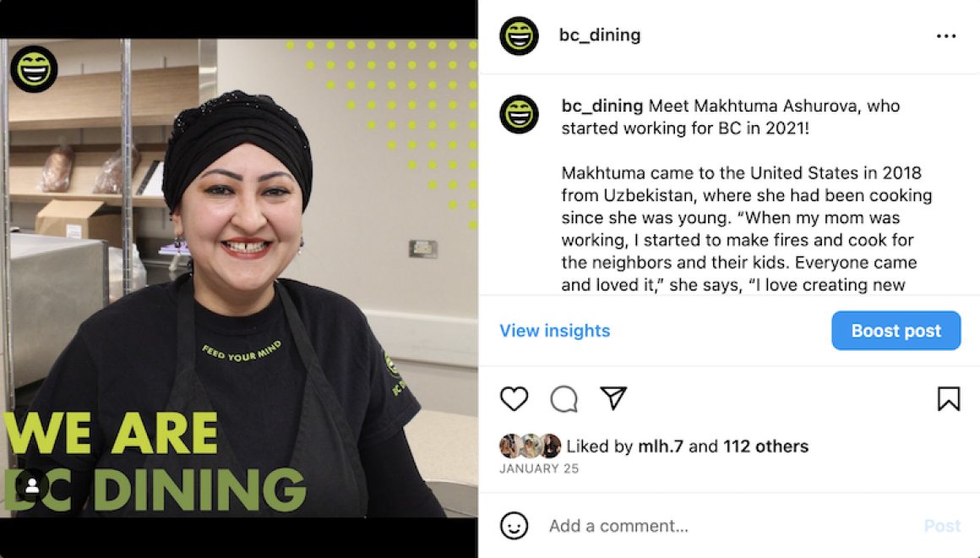The height and width of the screenshot is (558, 980).
Task: Open the January 25 date link
Action: tap(539, 468)
